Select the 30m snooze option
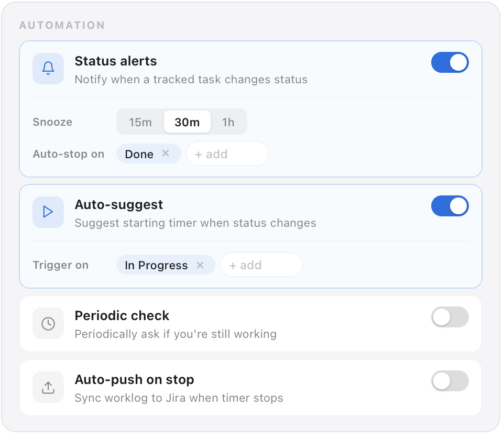 pos(187,122)
